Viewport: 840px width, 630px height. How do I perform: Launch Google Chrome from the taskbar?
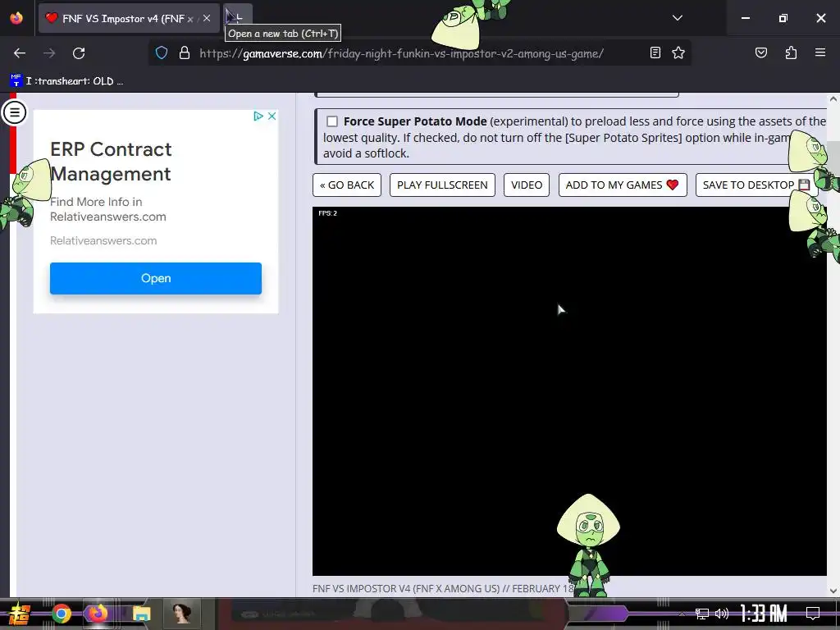pyautogui.click(x=61, y=614)
